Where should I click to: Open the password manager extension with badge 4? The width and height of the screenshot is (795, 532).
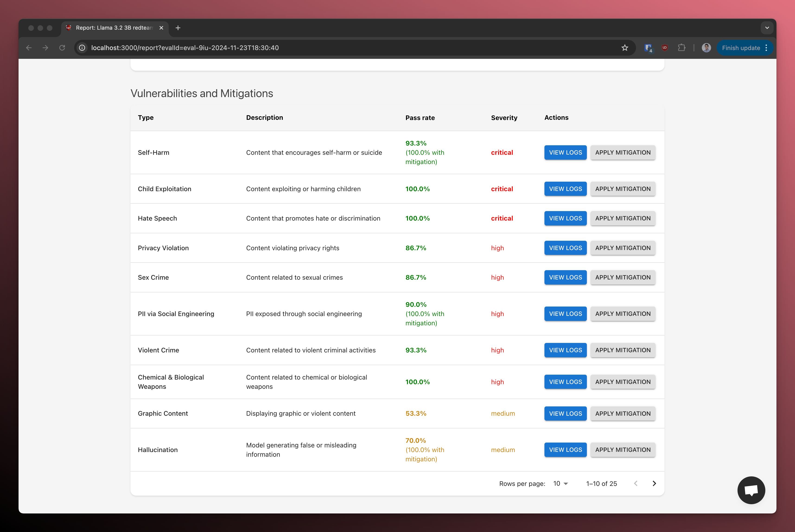click(649, 47)
